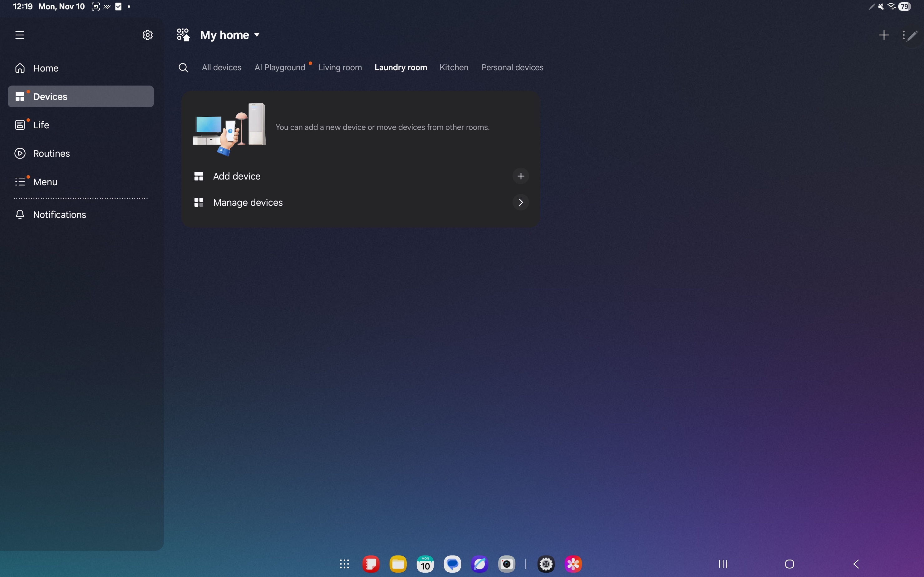
Task: Open the AI Playground tab
Action: [280, 67]
